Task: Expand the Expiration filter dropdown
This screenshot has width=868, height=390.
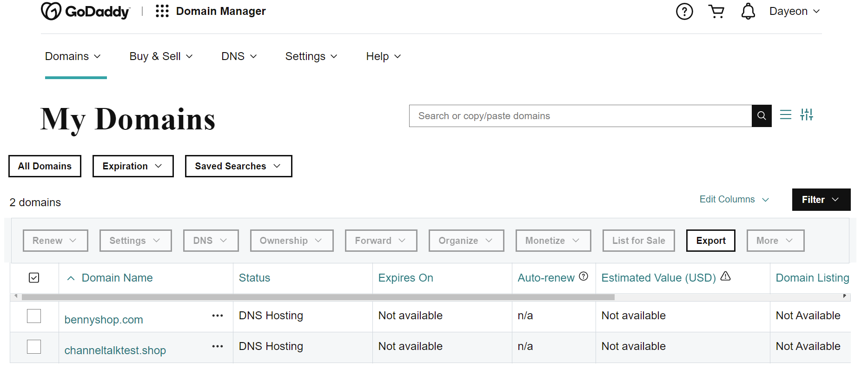Action: (x=133, y=166)
